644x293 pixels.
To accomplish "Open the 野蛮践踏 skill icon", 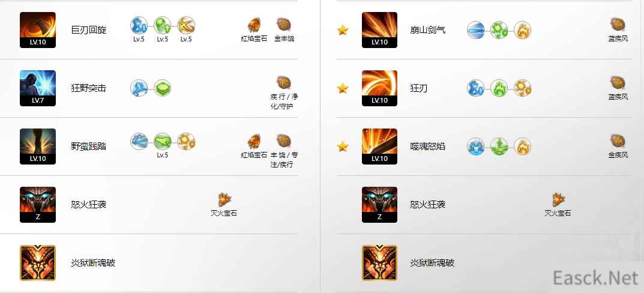I will [x=38, y=146].
